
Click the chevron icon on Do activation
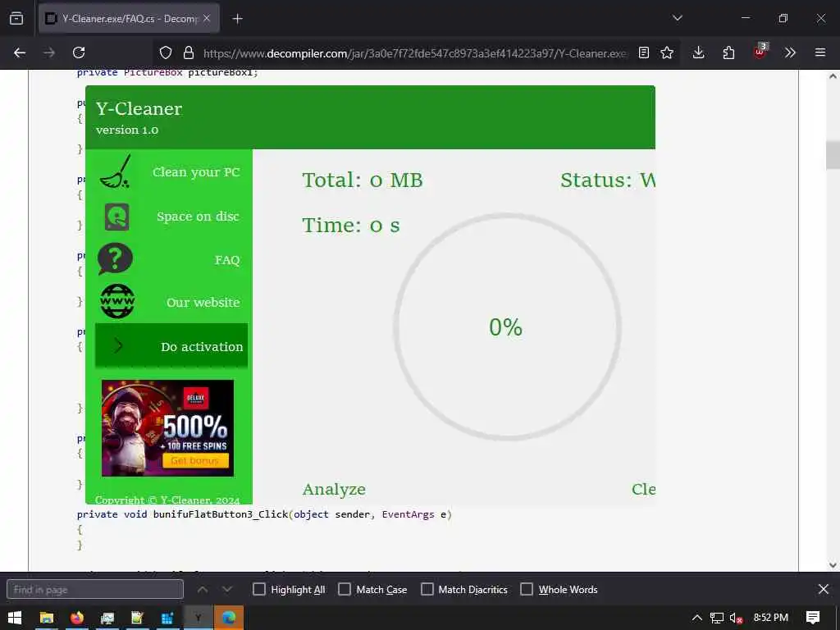tap(118, 346)
